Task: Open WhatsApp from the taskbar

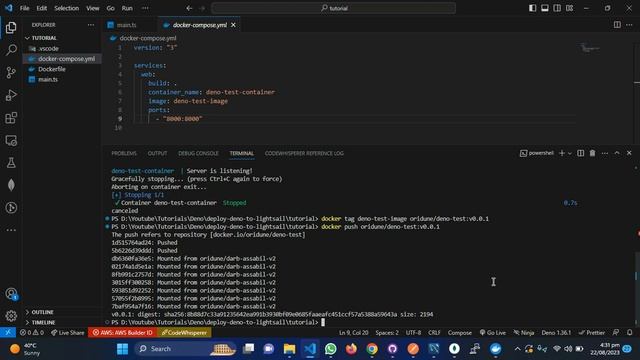Action: tap(331, 349)
